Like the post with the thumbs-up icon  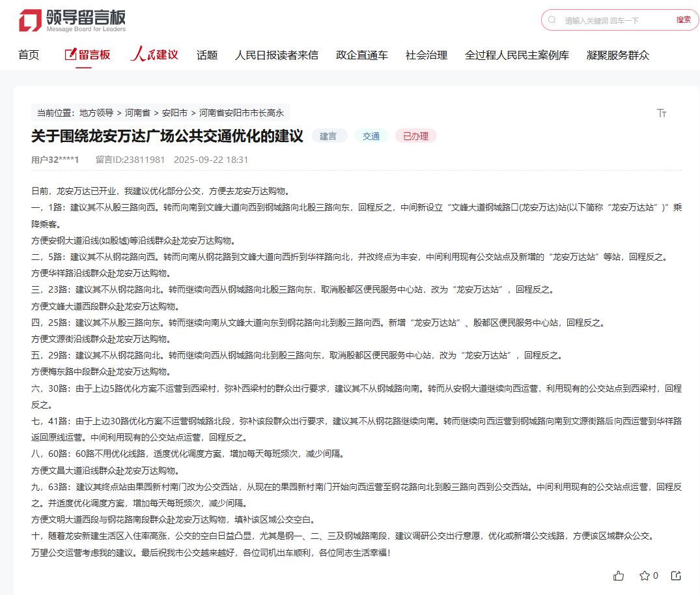click(619, 576)
